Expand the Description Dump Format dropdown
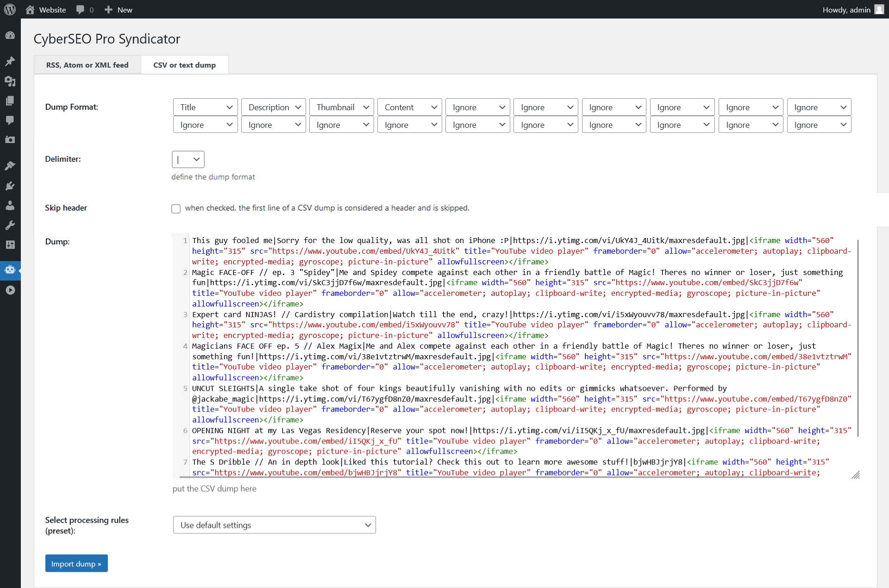 click(x=273, y=106)
